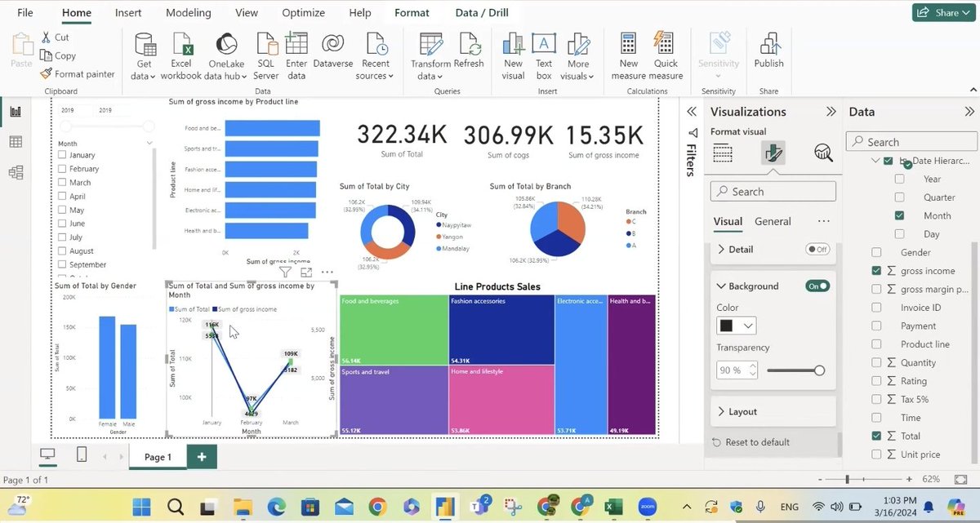Switch to Modeling ribbon tab
980x523 pixels.
tap(189, 13)
